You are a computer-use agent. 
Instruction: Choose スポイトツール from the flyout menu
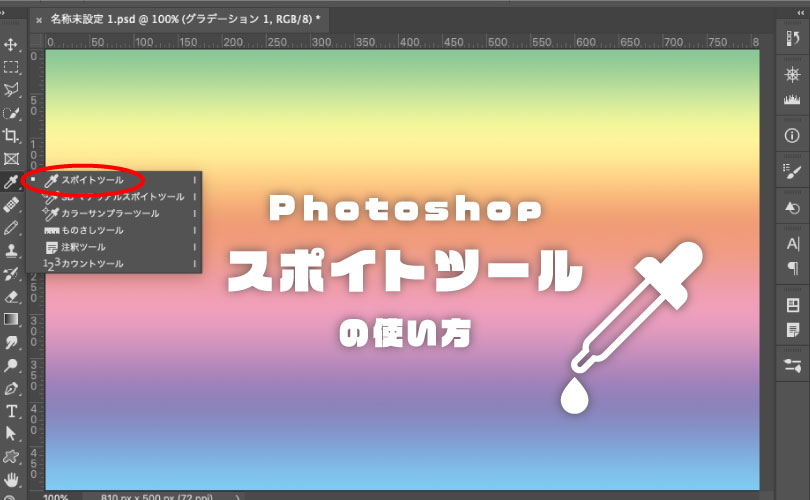tap(114, 180)
